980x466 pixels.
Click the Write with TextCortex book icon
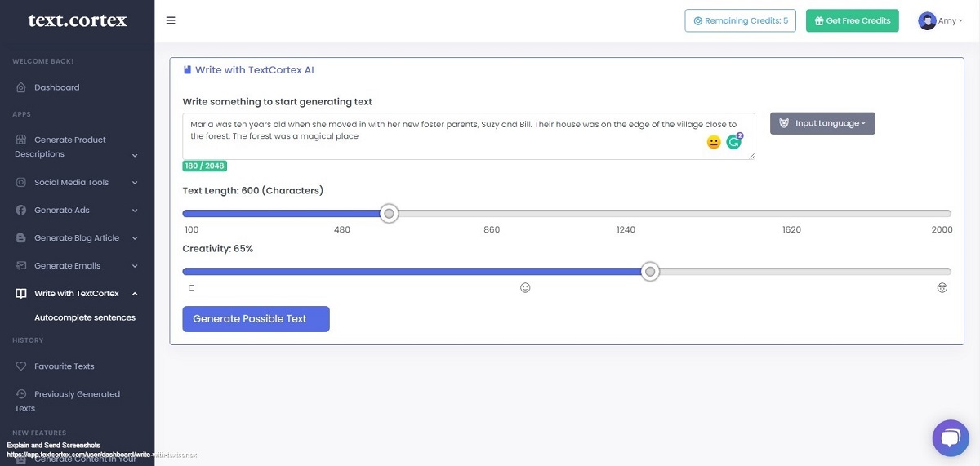coord(21,294)
